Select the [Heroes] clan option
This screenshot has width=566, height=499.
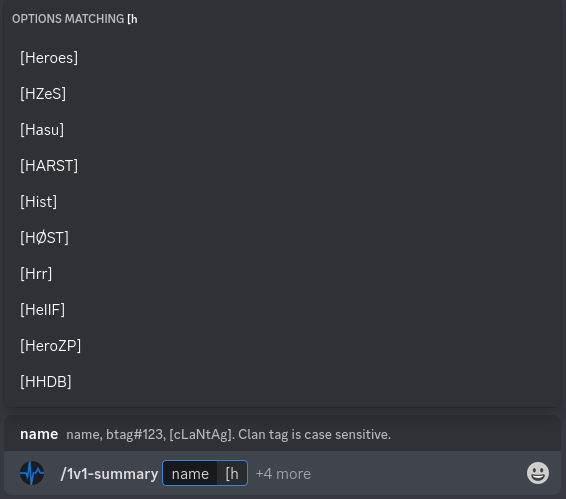(282, 58)
